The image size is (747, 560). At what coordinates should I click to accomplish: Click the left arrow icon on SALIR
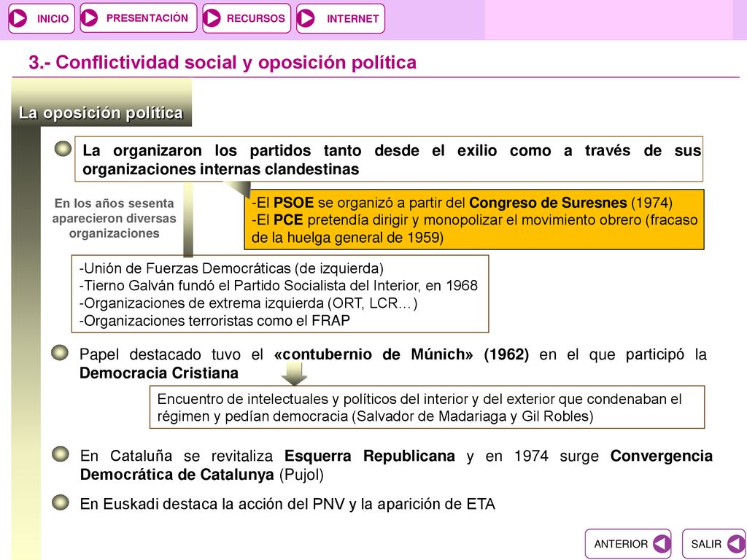tap(736, 543)
